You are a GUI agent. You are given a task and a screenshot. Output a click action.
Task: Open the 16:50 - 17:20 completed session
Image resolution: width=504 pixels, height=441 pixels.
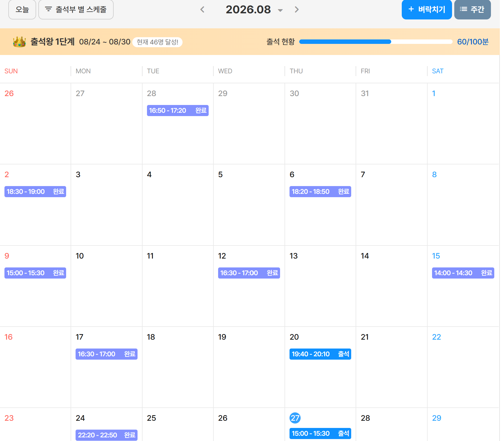coord(178,111)
